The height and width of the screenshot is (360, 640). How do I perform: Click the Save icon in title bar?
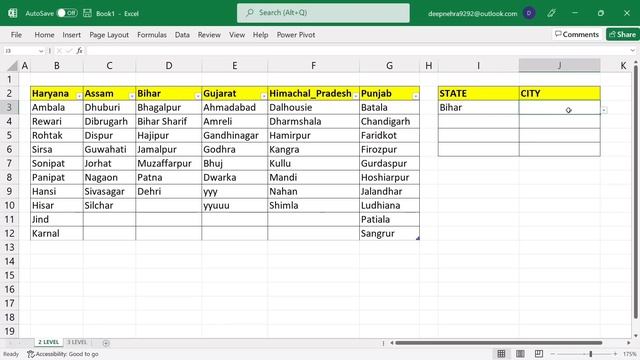coord(87,13)
